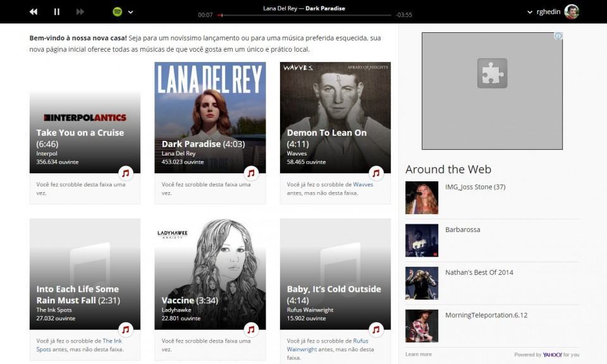The height and width of the screenshot is (364, 607).
Task: Click the previous track icon
Action: pyautogui.click(x=33, y=11)
